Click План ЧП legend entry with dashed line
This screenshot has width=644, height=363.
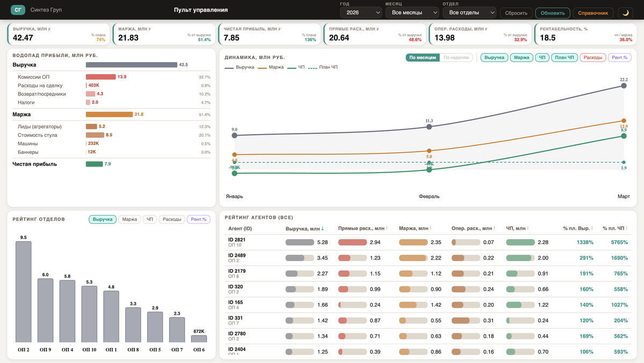(x=323, y=68)
